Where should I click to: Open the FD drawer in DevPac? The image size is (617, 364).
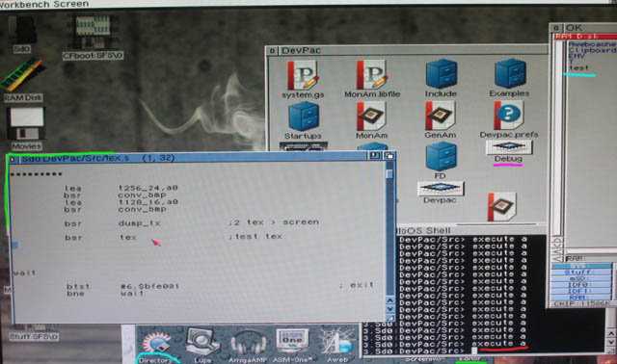click(441, 161)
